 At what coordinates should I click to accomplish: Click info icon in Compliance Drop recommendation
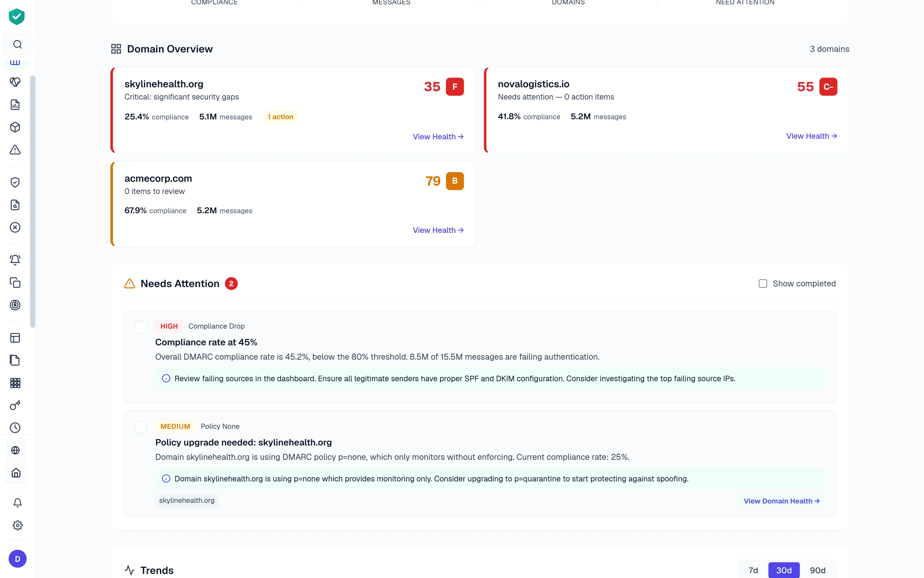[x=166, y=378]
